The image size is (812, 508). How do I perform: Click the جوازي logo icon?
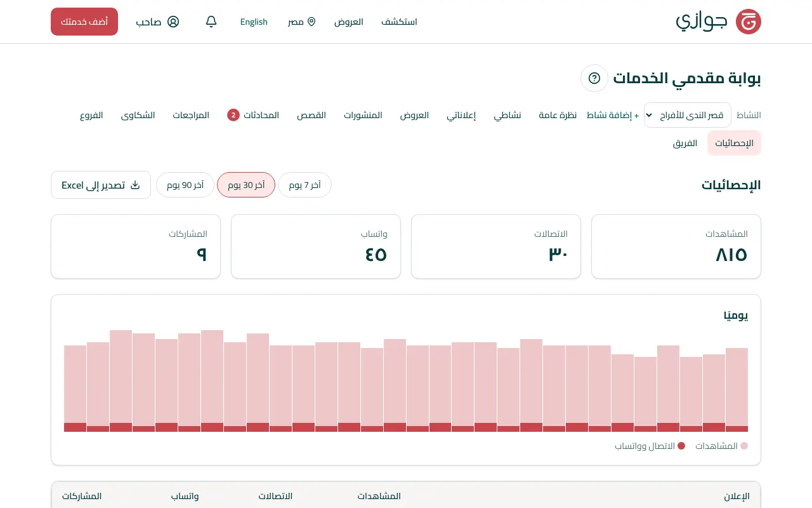748,22
